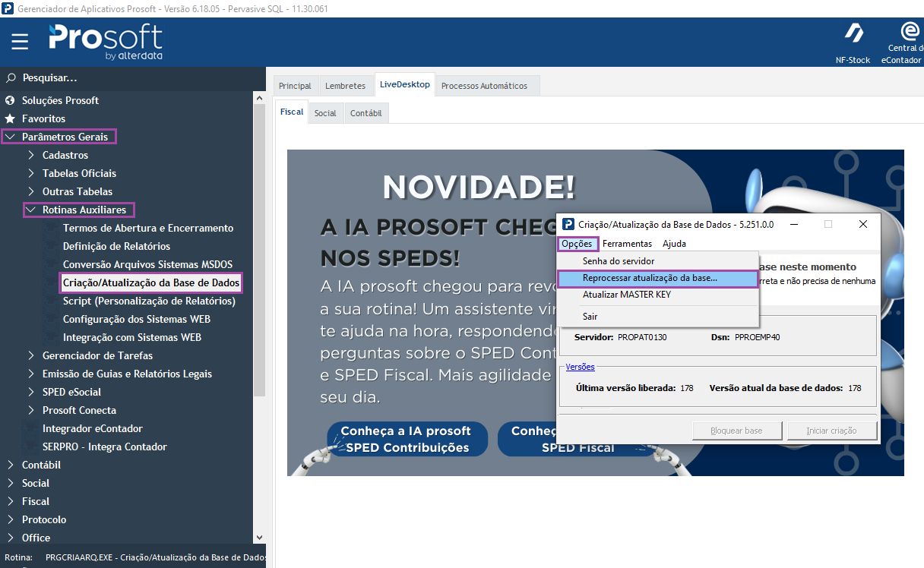Expand the SPED eSocial node
Image resolution: width=924 pixels, height=568 pixels.
click(x=31, y=392)
